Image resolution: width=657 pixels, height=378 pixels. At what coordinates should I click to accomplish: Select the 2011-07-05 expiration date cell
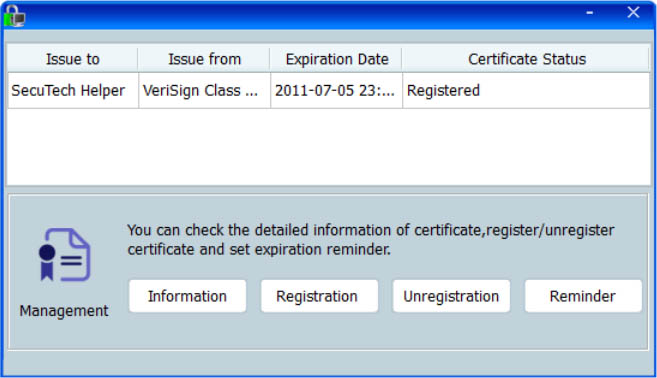336,91
